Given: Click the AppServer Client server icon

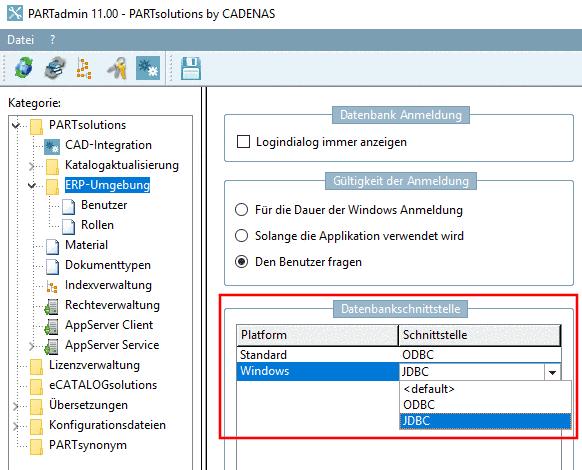Looking at the screenshot, I should pyautogui.click(x=51, y=326).
